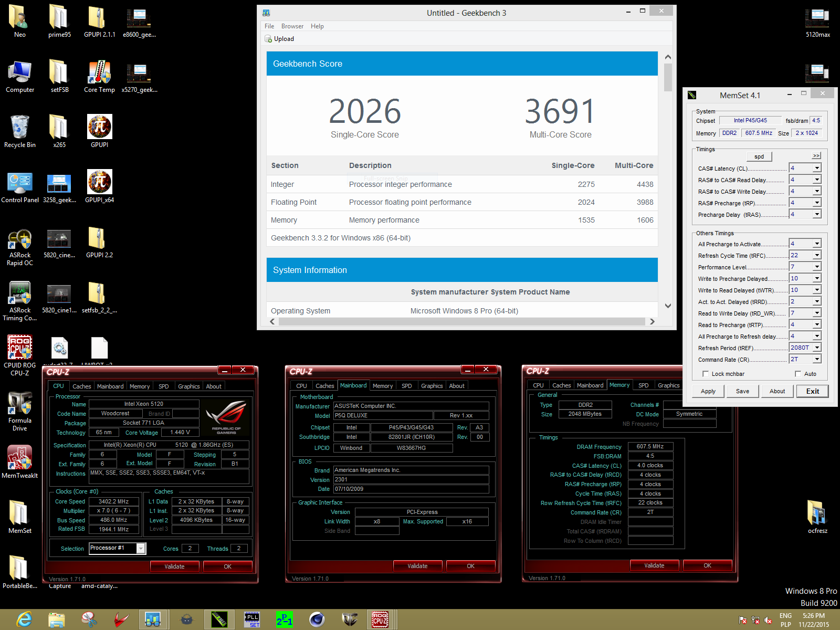Viewport: 840px width, 630px height.
Task: Open the Refresh Period (tREF) dropdown
Action: (x=817, y=348)
